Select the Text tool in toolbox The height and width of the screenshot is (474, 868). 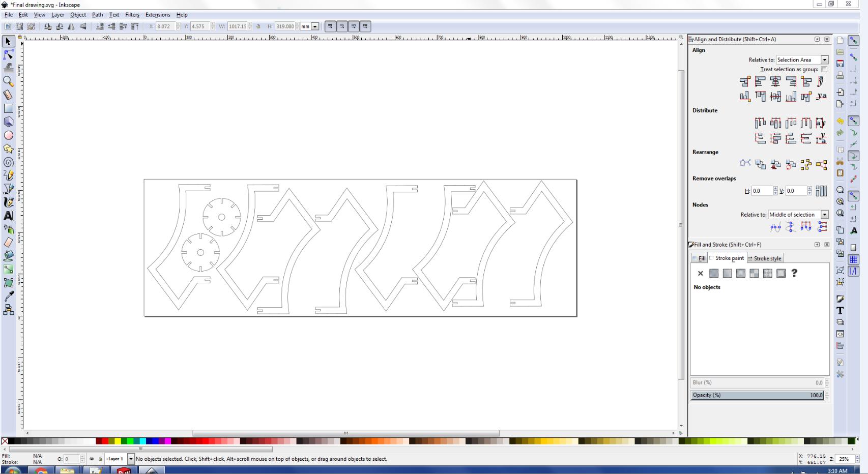click(8, 216)
